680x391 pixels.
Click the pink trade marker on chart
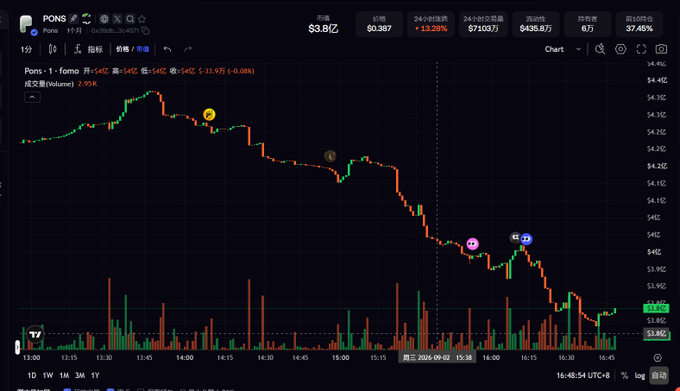tap(472, 244)
